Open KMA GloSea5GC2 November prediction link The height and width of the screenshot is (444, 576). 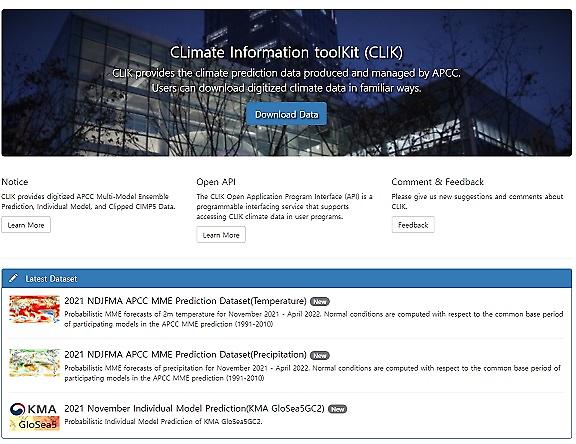(x=194, y=408)
